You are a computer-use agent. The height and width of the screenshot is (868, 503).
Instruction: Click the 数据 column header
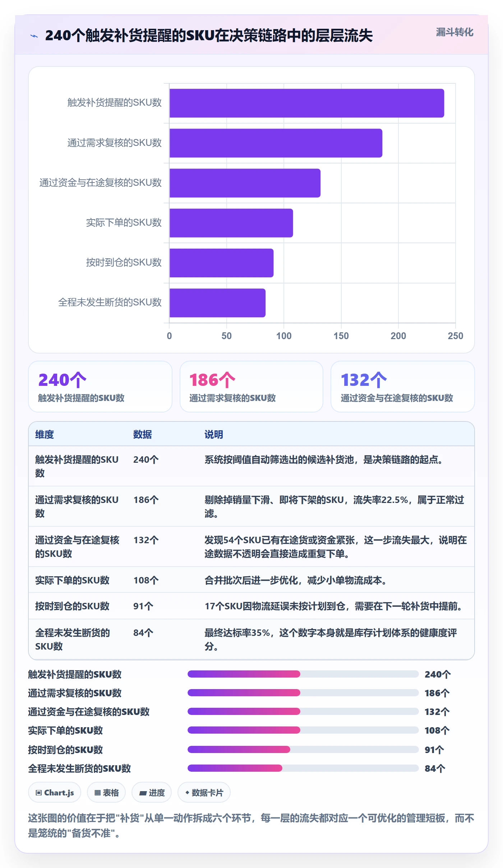[x=143, y=434]
